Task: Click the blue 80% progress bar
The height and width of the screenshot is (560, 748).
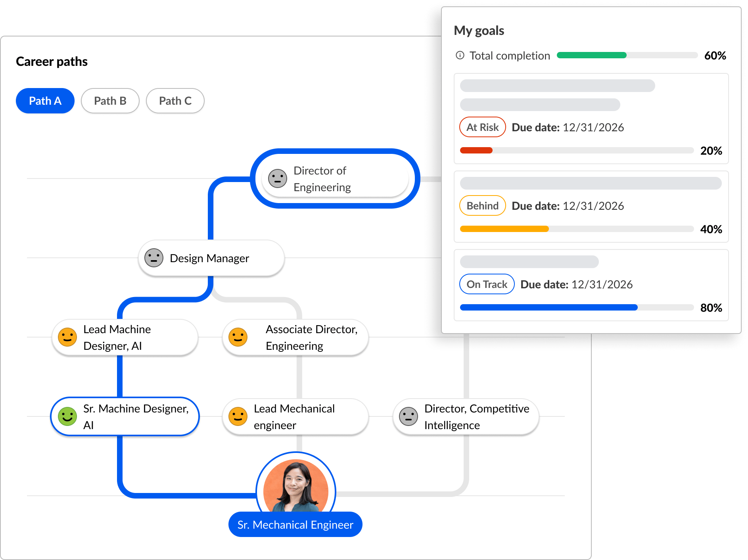Action: coord(577,307)
